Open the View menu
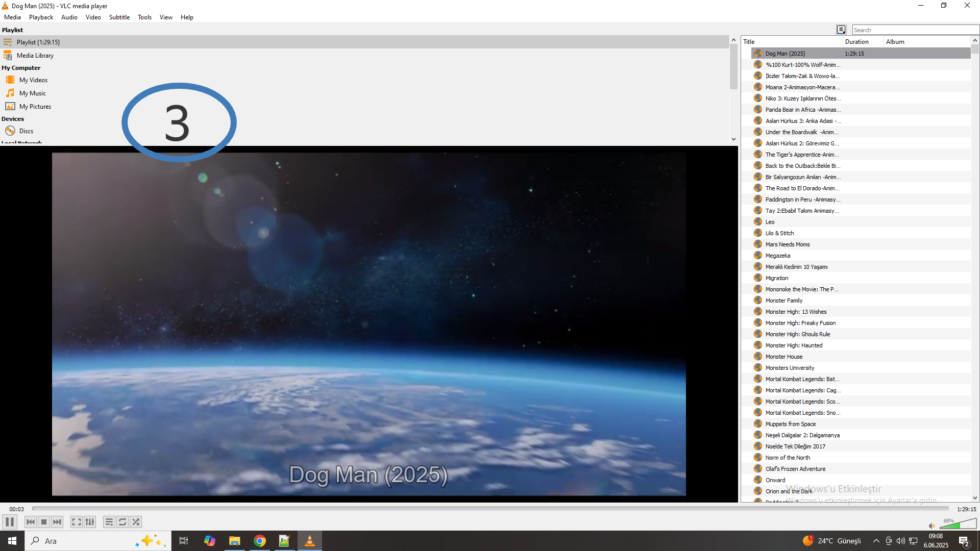 tap(166, 17)
